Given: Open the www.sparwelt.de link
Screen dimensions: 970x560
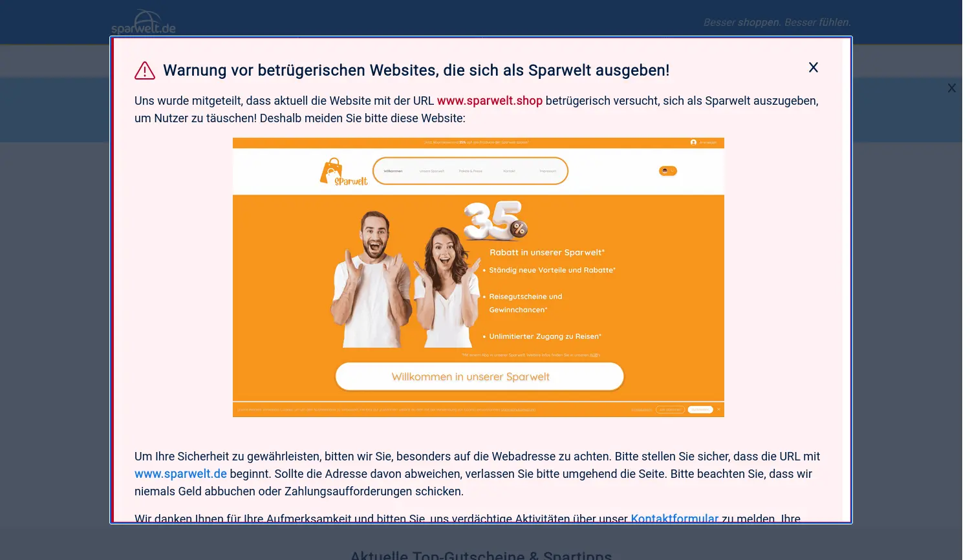Looking at the screenshot, I should (x=180, y=474).
